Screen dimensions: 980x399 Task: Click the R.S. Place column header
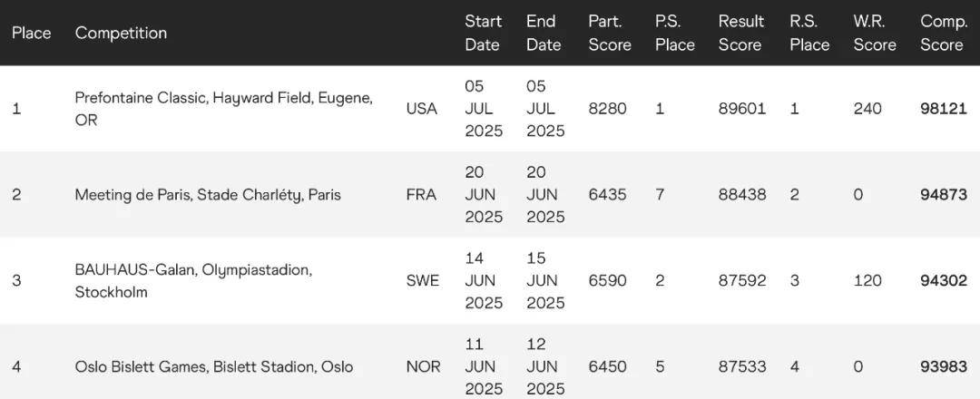pos(809,33)
